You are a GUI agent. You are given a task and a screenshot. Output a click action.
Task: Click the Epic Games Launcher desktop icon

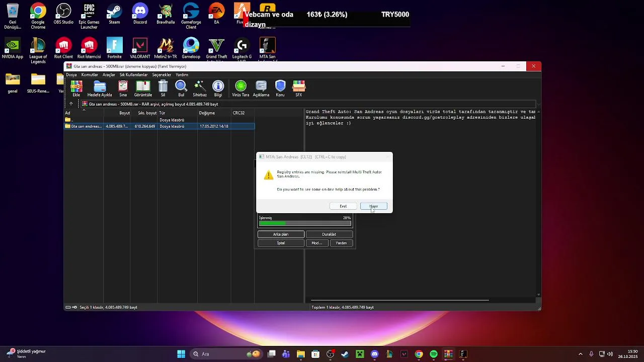tap(89, 17)
